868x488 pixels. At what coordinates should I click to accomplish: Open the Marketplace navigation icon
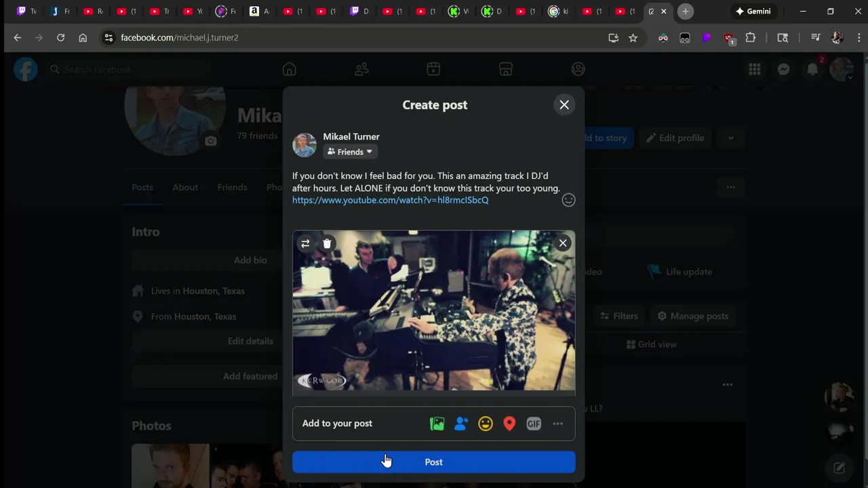(506, 69)
